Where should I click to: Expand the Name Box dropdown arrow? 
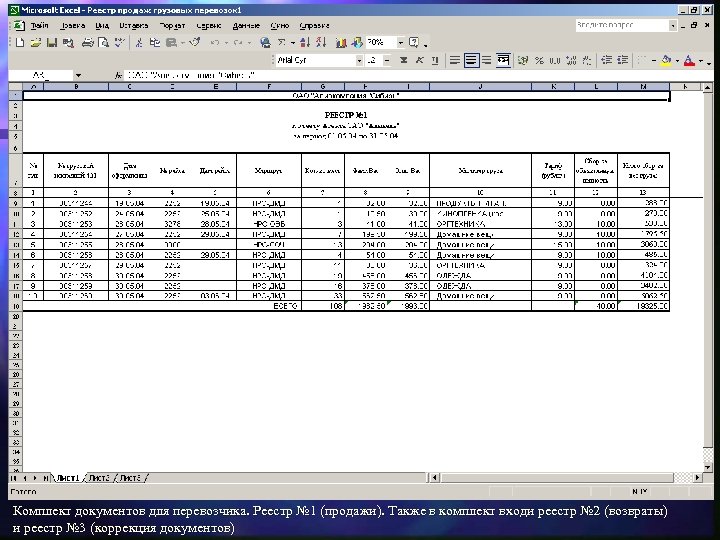tap(79, 75)
